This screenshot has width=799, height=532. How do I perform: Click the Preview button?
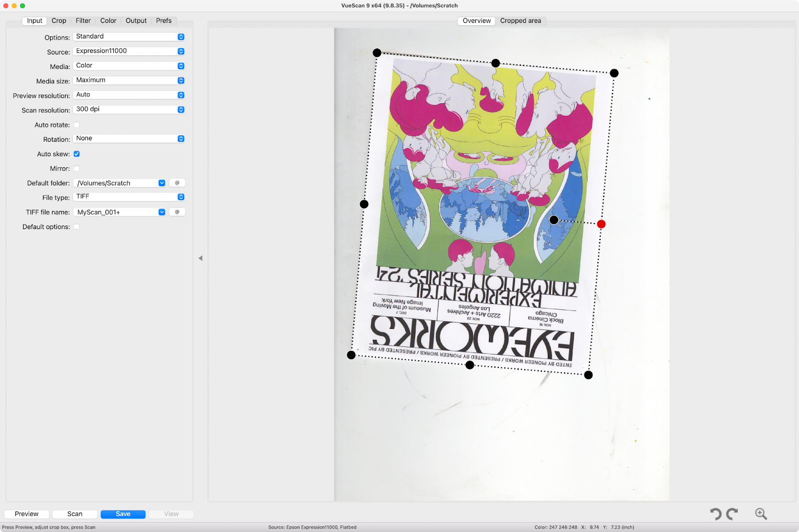point(26,514)
